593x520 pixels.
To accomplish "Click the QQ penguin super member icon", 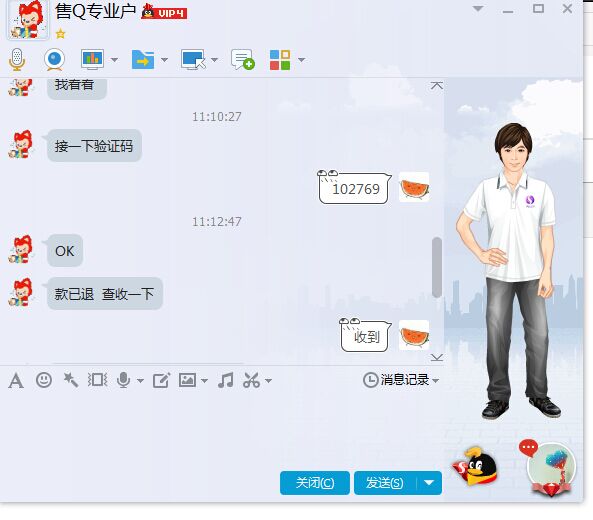I will (x=475, y=466).
